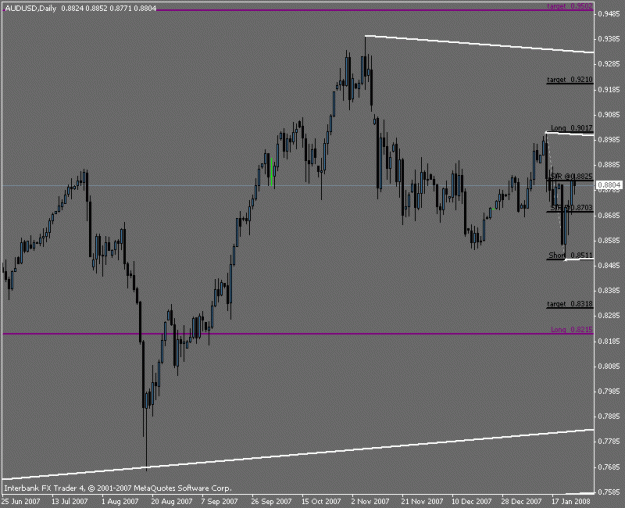
Task: Click the 0.9085 price axis label
Action: tap(609, 115)
